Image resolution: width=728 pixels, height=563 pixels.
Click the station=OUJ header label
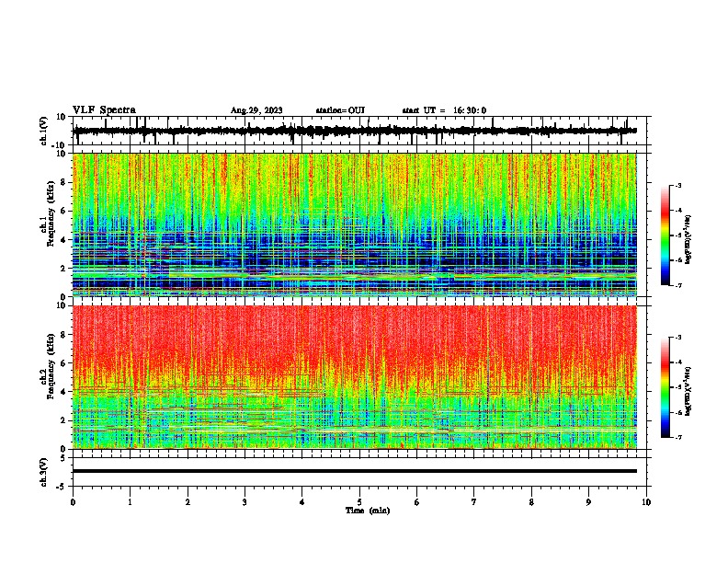340,110
